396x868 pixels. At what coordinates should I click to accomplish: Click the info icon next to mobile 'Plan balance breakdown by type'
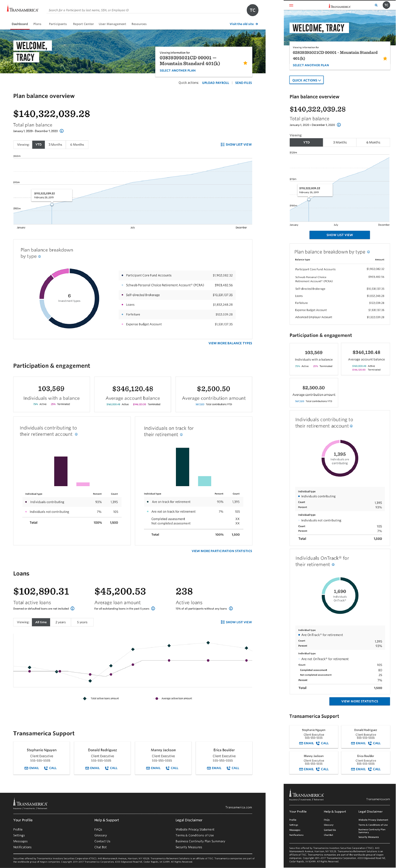[368, 252]
